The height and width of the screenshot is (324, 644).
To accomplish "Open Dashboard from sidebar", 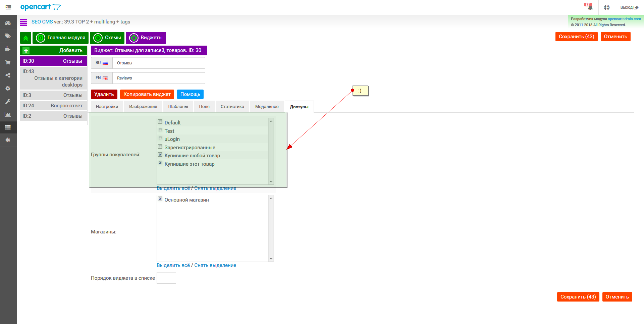I will coord(8,23).
